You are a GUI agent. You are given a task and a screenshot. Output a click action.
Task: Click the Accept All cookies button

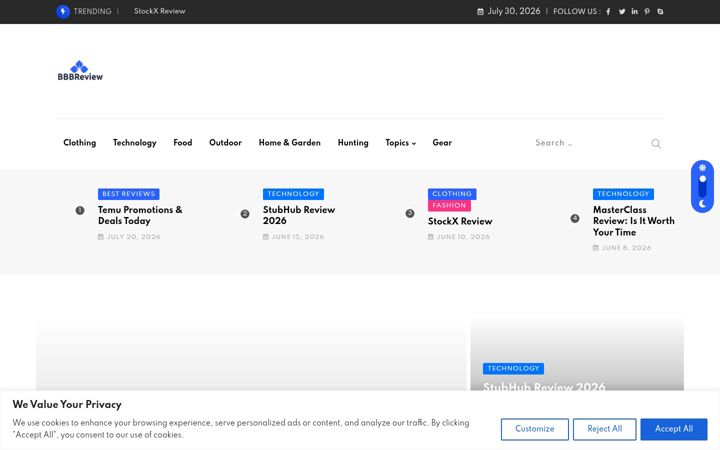[x=674, y=429]
